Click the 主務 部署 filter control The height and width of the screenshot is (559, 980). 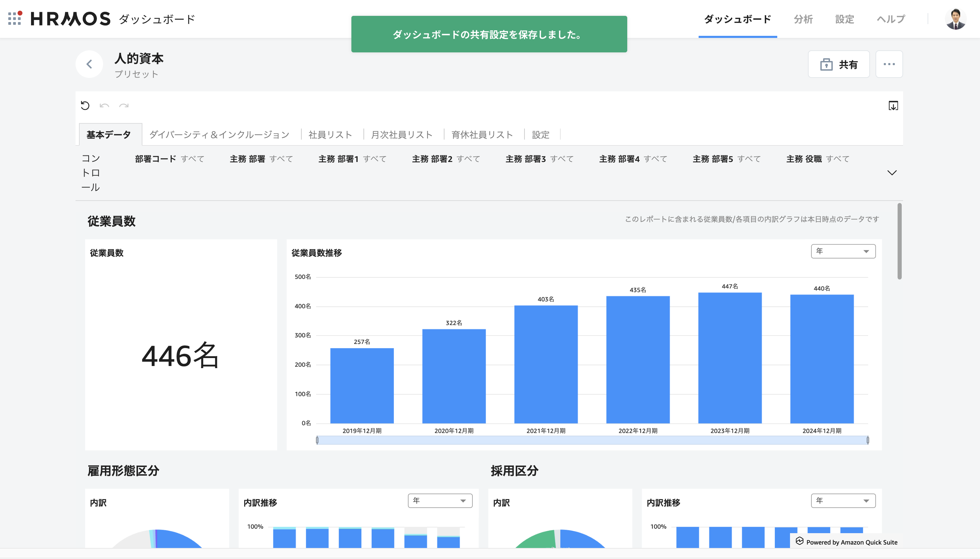pos(261,159)
